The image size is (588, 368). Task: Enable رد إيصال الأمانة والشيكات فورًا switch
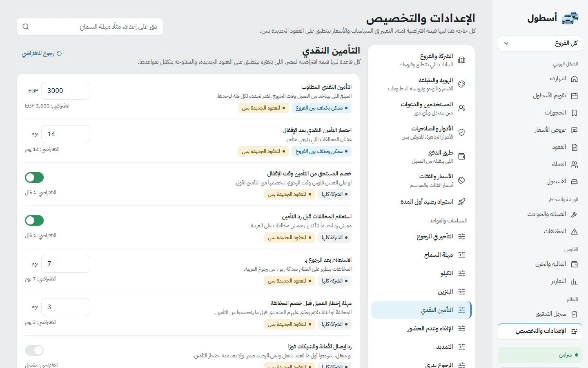coord(34,350)
